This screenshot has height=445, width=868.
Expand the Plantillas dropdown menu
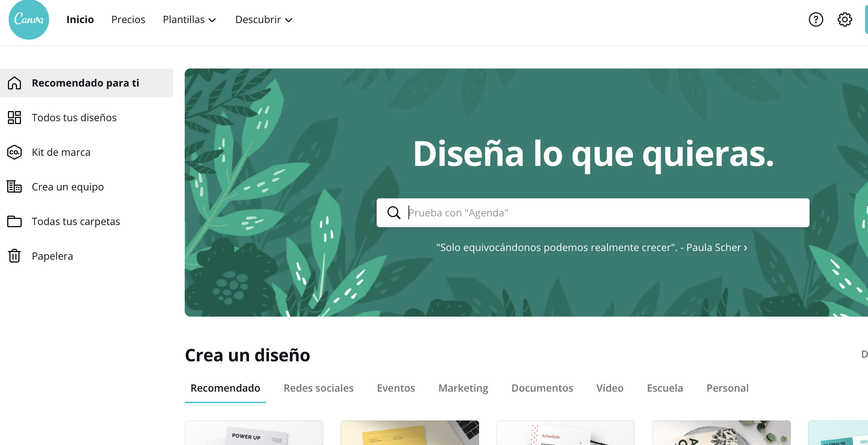[x=189, y=19]
